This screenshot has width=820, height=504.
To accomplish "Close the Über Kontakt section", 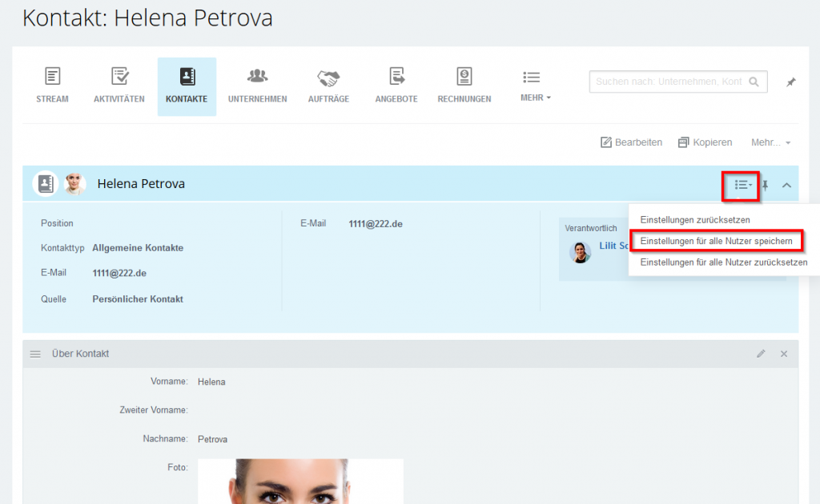I will [x=784, y=354].
